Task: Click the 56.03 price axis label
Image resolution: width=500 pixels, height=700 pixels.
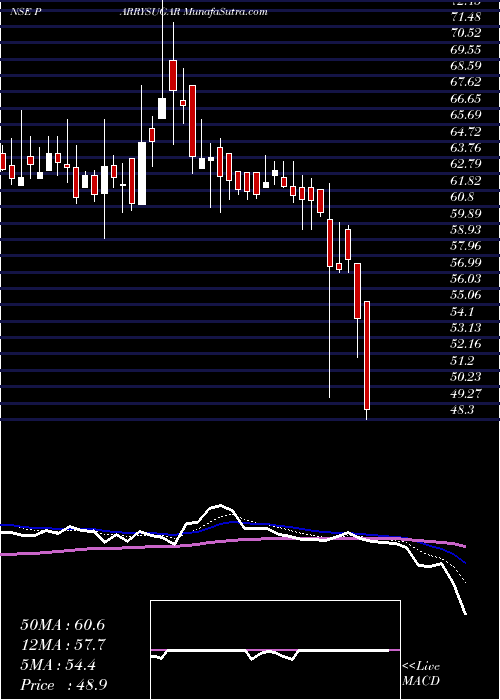Action: [466, 279]
